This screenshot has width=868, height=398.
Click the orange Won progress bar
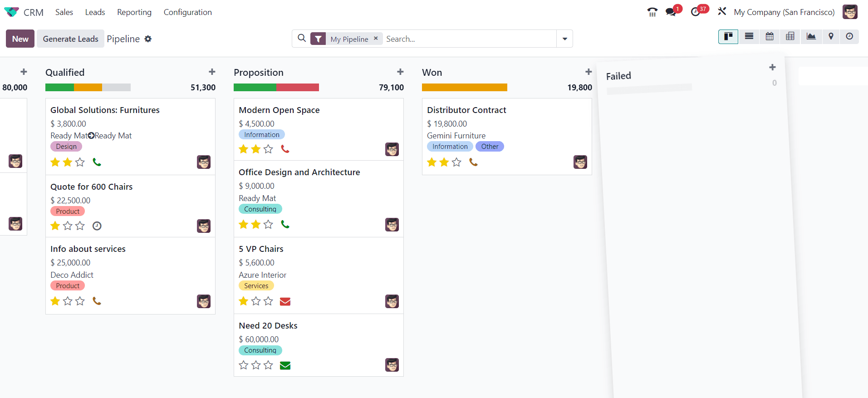point(465,87)
